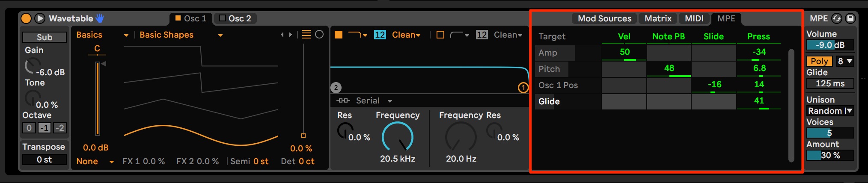The image size is (868, 183).
Task: Toggle the Poly voice mode button
Action: tap(819, 61)
